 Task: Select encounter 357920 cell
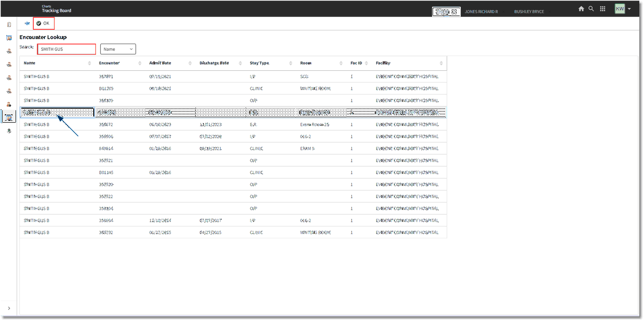pos(106,185)
